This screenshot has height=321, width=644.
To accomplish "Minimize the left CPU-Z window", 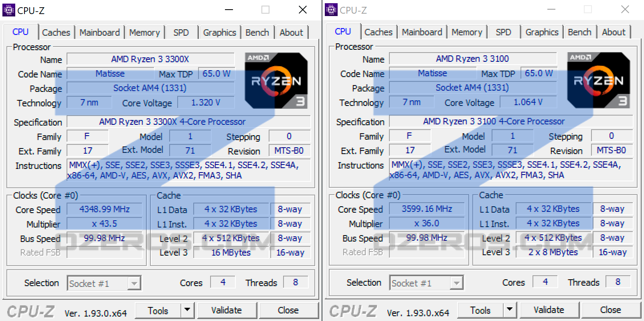I will (x=229, y=10).
